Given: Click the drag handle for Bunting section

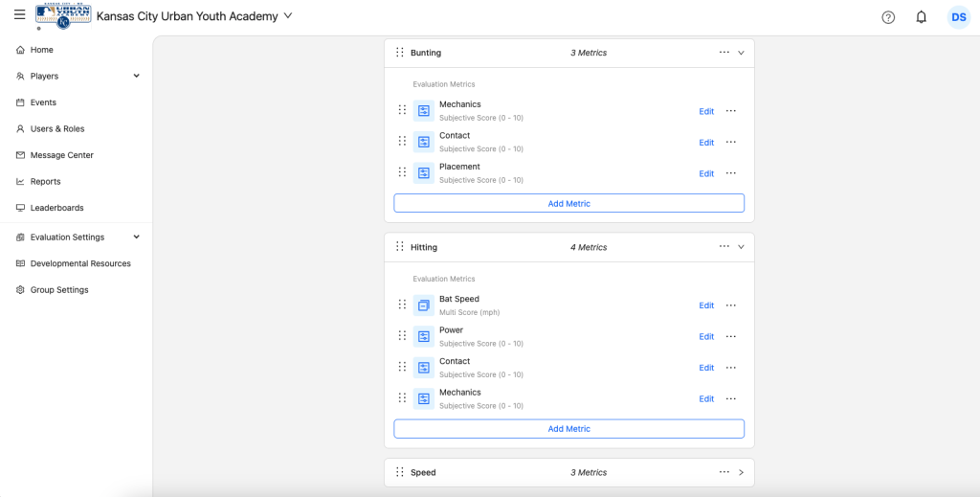Looking at the screenshot, I should click(x=400, y=53).
